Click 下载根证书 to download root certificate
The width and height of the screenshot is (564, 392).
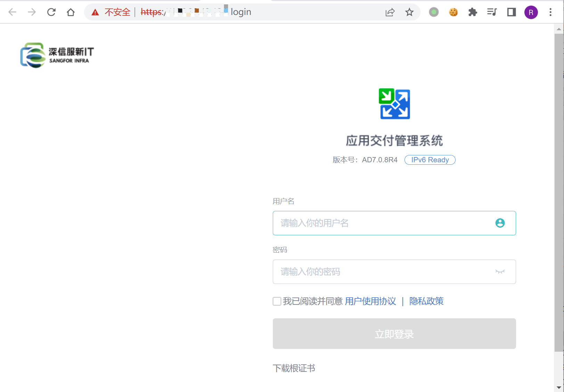point(294,368)
